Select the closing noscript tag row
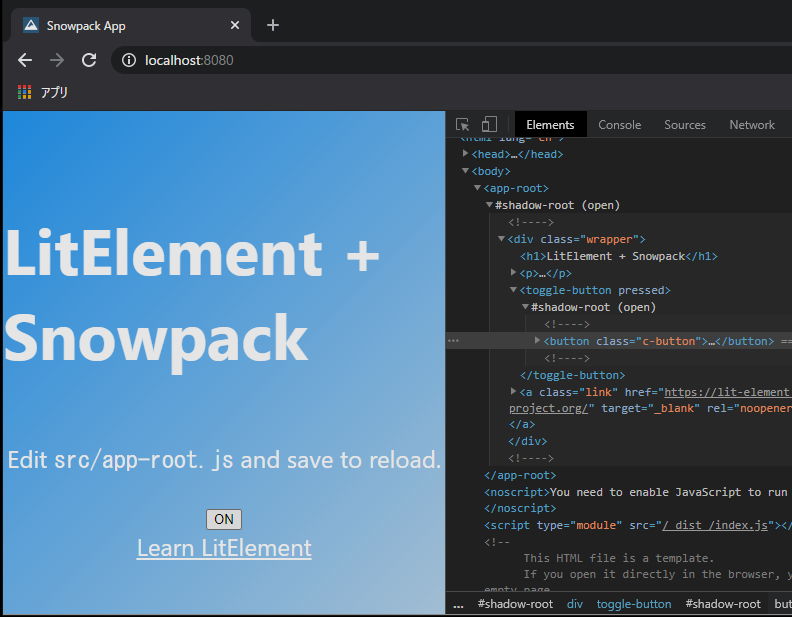The width and height of the screenshot is (792, 617). point(520,508)
